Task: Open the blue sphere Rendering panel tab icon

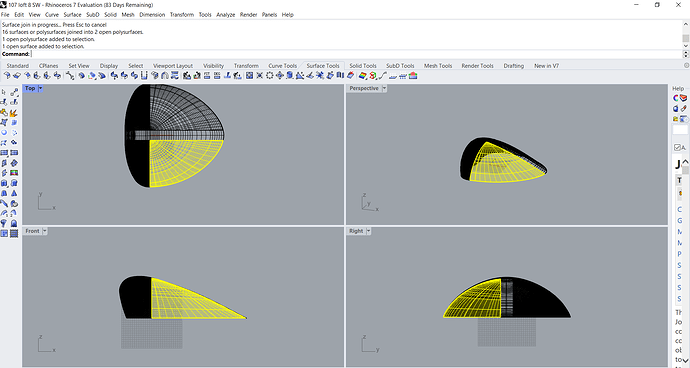Action: click(676, 108)
